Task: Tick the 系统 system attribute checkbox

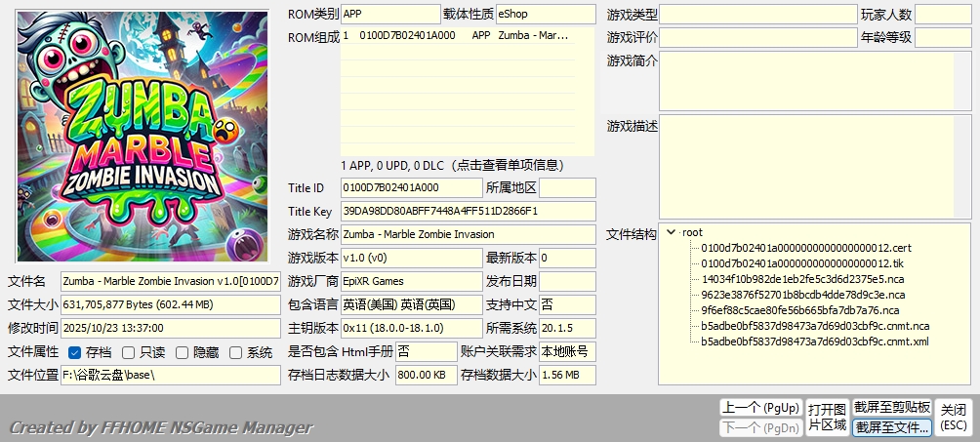Action: (235, 352)
